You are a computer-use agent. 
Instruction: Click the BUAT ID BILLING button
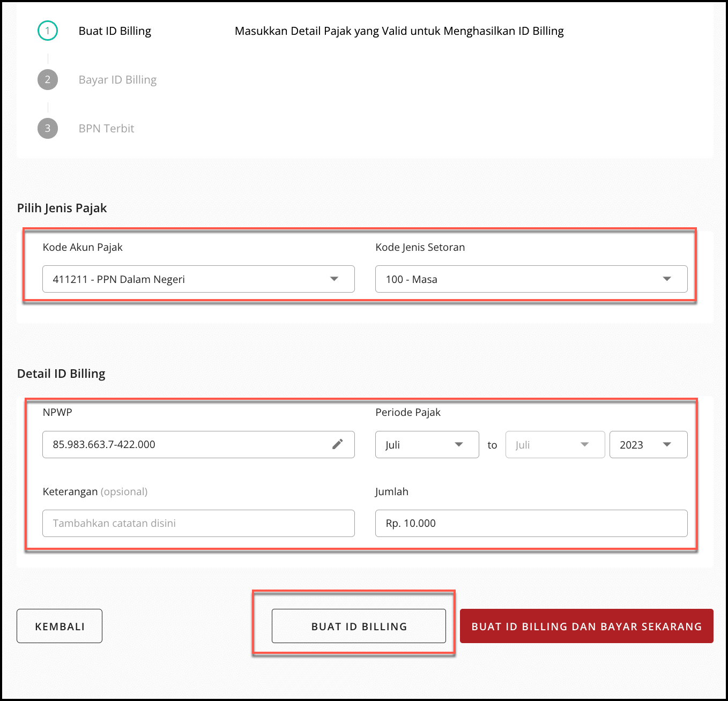(x=359, y=625)
